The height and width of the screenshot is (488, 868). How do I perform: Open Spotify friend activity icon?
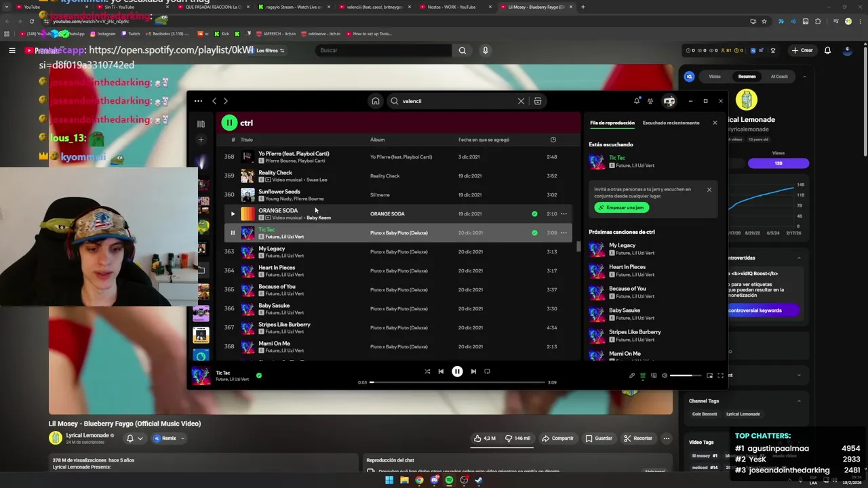[x=650, y=101]
